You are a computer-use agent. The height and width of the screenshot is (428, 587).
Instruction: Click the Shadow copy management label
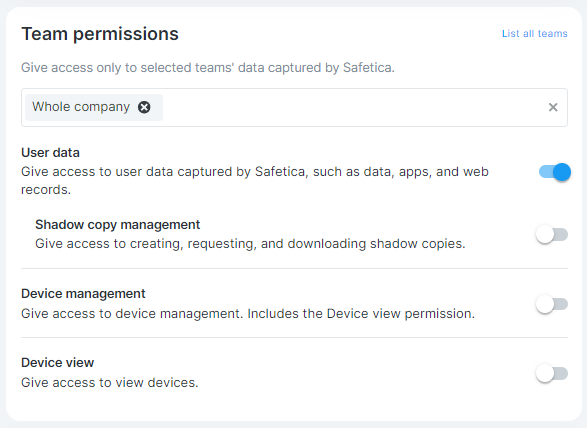click(x=118, y=225)
